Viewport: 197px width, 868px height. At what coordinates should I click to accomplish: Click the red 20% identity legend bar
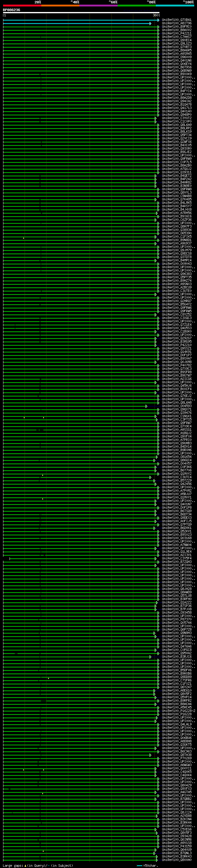point(22,6)
